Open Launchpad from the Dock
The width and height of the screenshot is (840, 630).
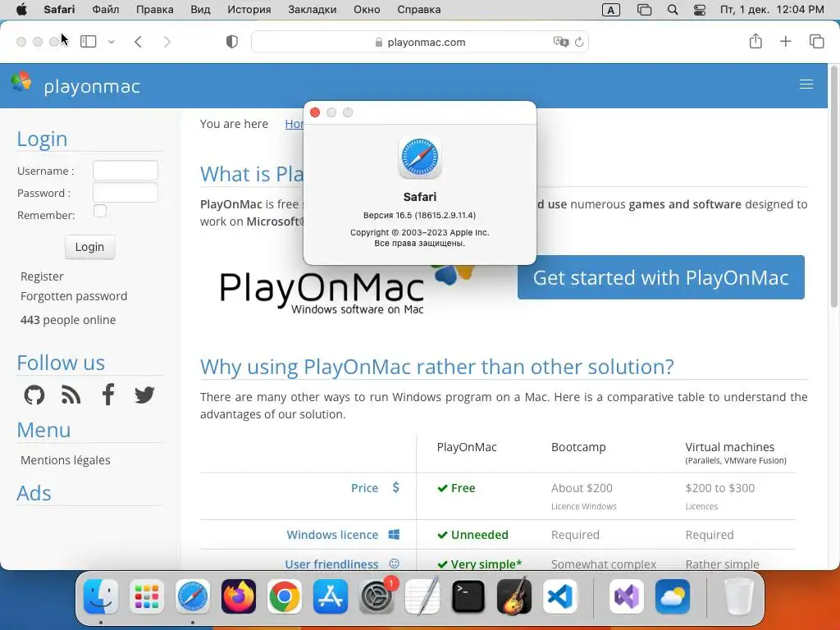pos(147,596)
